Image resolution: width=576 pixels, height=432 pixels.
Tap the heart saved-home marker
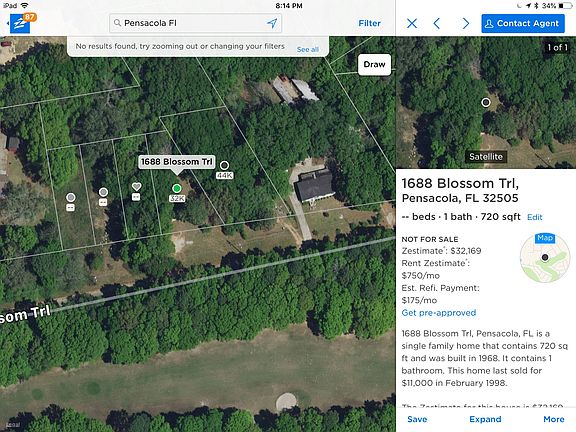(136, 187)
